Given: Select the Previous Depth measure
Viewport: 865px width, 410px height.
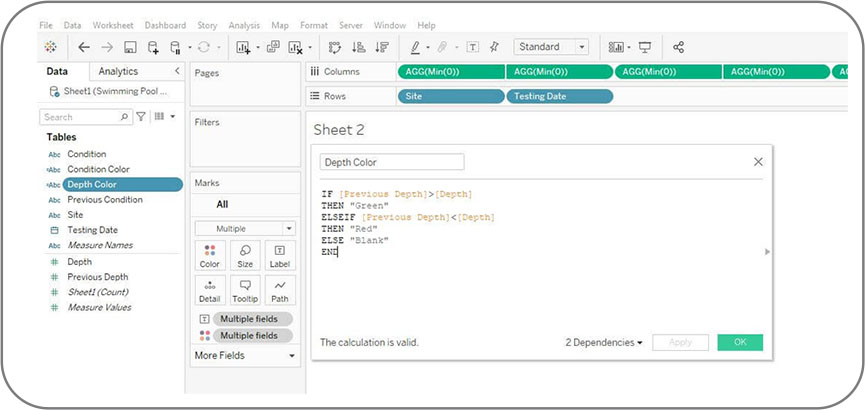Looking at the screenshot, I should [x=98, y=277].
